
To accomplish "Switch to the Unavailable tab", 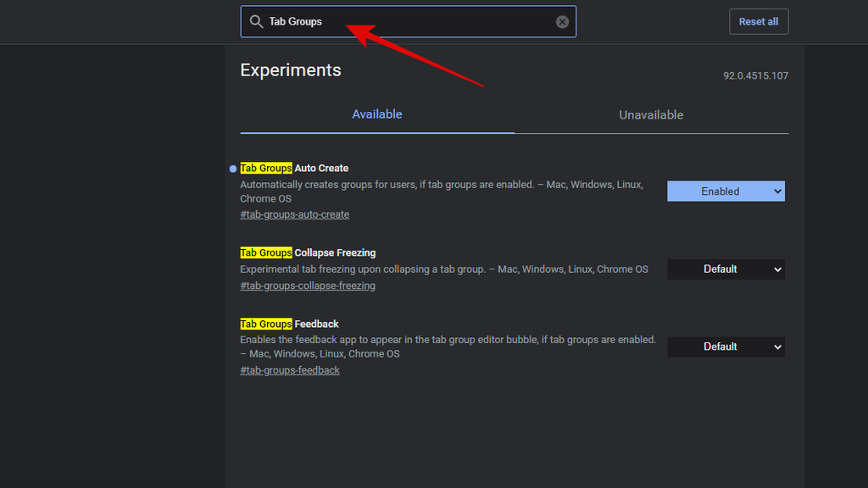I will click(x=651, y=115).
